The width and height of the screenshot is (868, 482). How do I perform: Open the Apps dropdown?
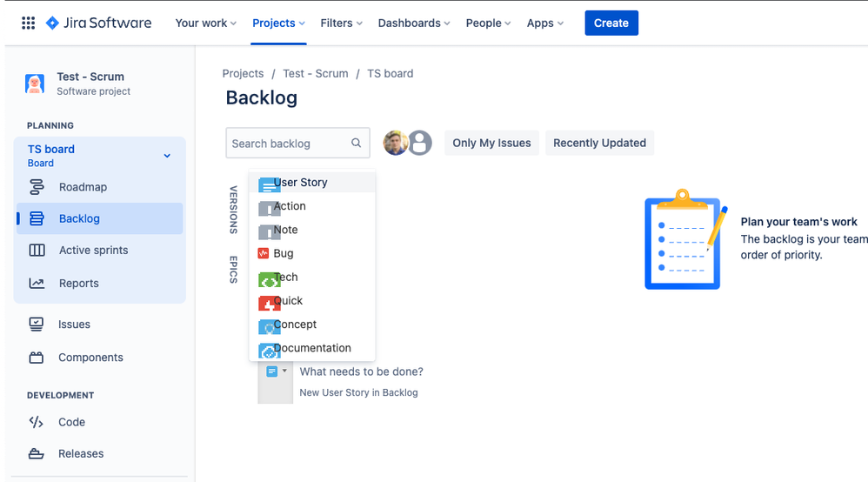click(545, 23)
